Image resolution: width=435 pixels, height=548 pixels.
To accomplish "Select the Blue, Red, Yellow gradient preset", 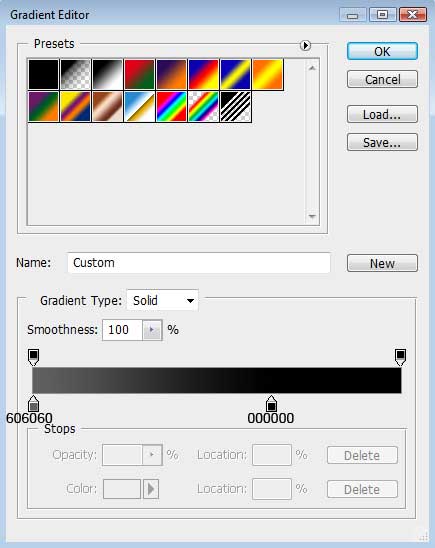I will click(204, 74).
